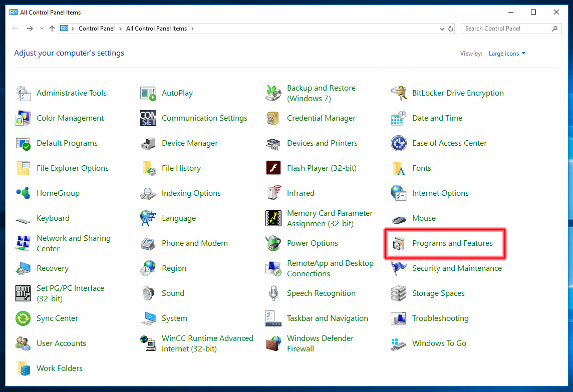
Task: Click the Communication Settings COM SET icon
Action: click(x=148, y=118)
